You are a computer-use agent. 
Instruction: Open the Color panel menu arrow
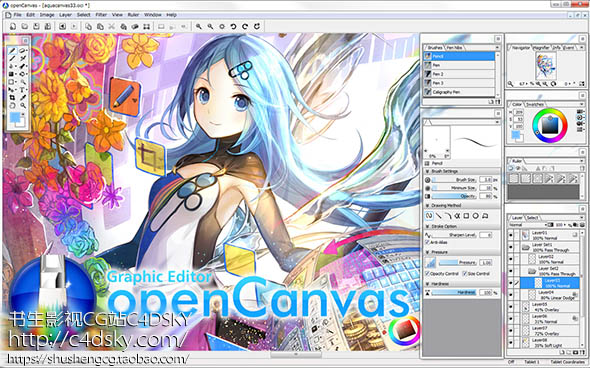[582, 104]
